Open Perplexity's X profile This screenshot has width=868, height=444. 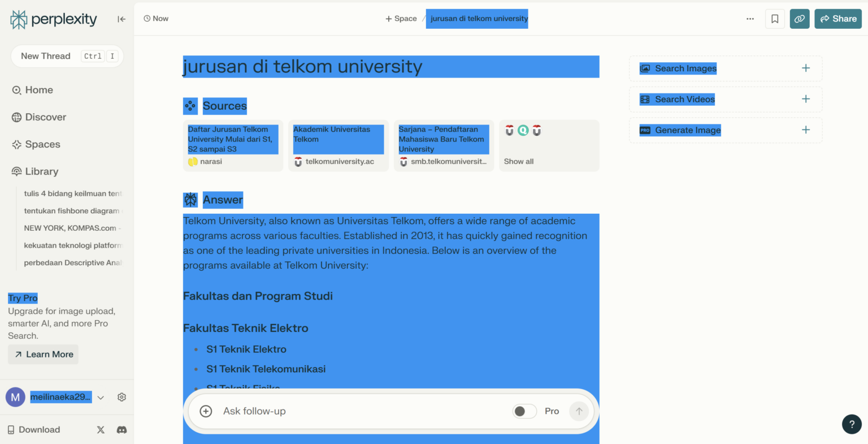[100, 430]
